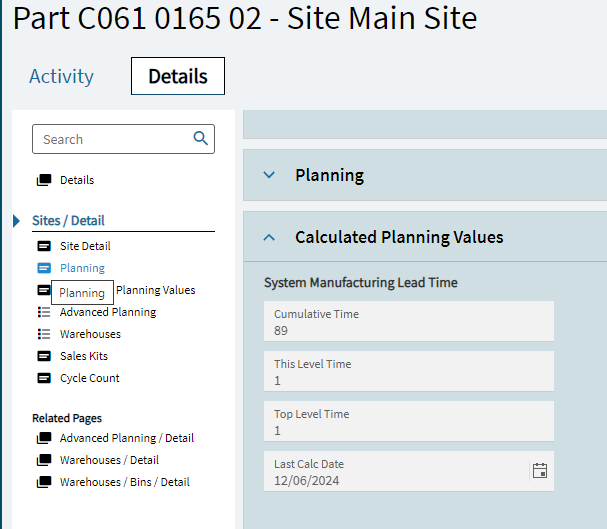The height and width of the screenshot is (529, 607).
Task: Go to Advanced Planning / Detail page
Action: pos(126,438)
